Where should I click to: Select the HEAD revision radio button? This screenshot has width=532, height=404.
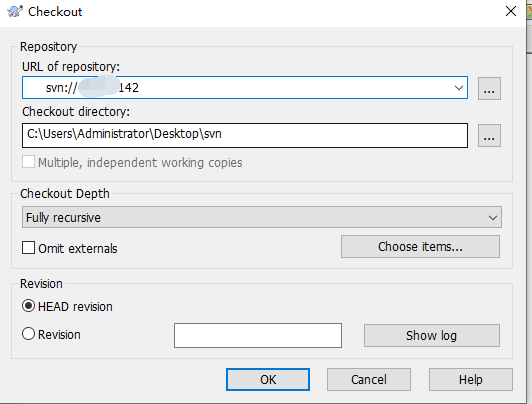[28, 306]
